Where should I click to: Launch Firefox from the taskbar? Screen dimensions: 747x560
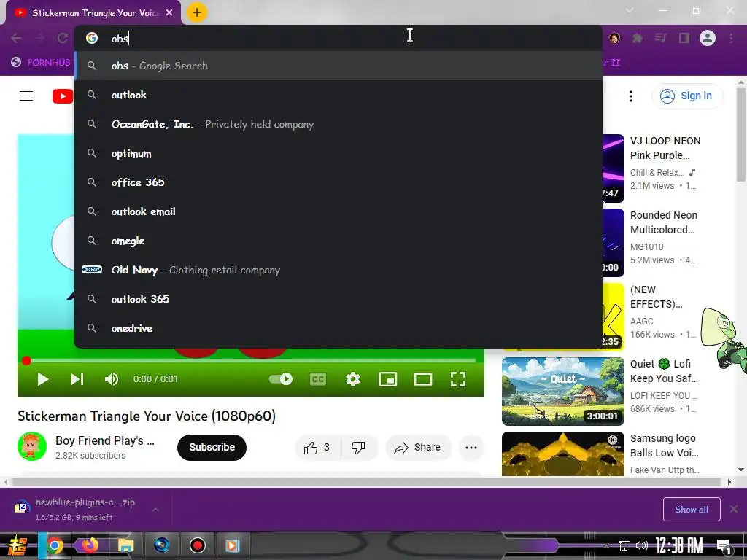(90, 545)
